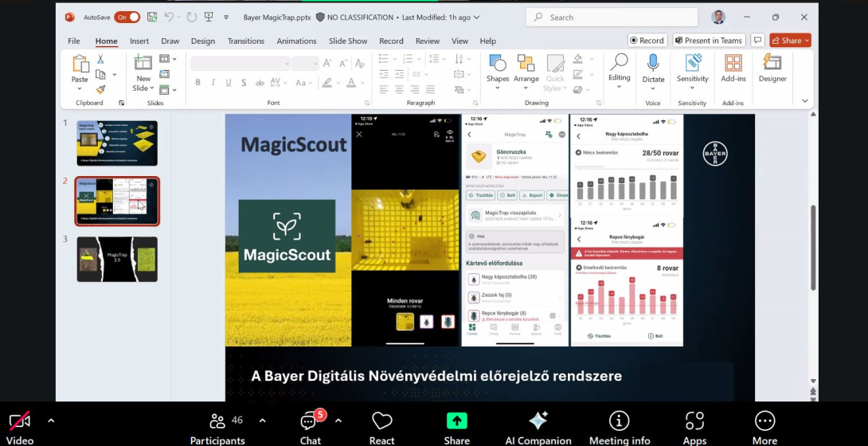Open the Arrange tool
The height and width of the screenshot is (446, 868).
[526, 68]
